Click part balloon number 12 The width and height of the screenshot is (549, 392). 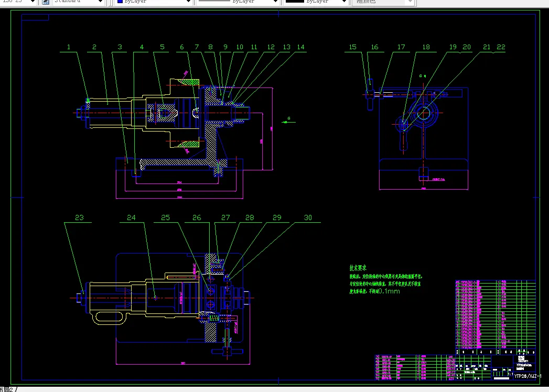(271, 47)
